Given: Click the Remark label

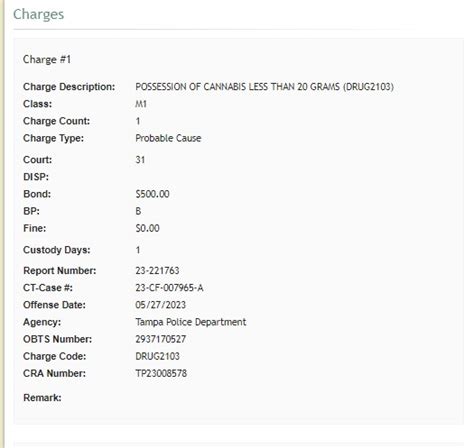Looking at the screenshot, I should pos(42,398).
